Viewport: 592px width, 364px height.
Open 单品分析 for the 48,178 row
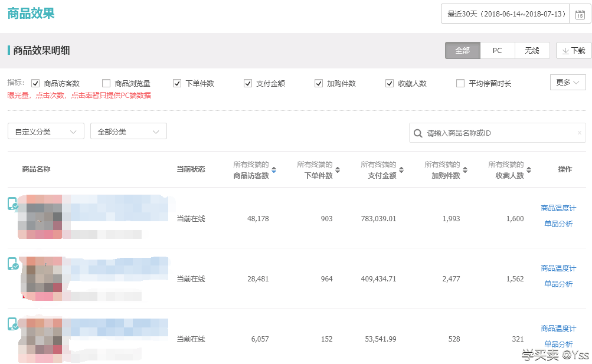coord(558,224)
